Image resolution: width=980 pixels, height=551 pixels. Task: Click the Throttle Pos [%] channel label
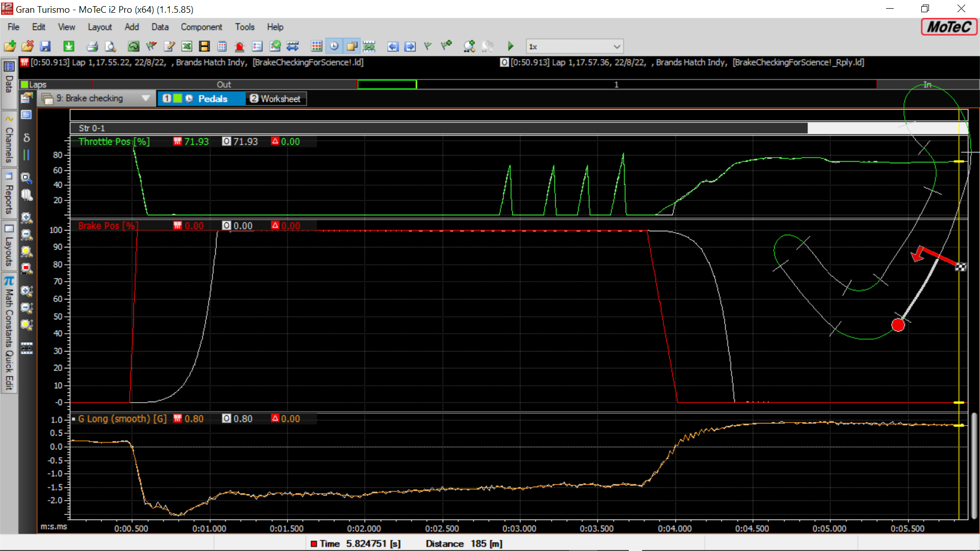[x=114, y=142]
